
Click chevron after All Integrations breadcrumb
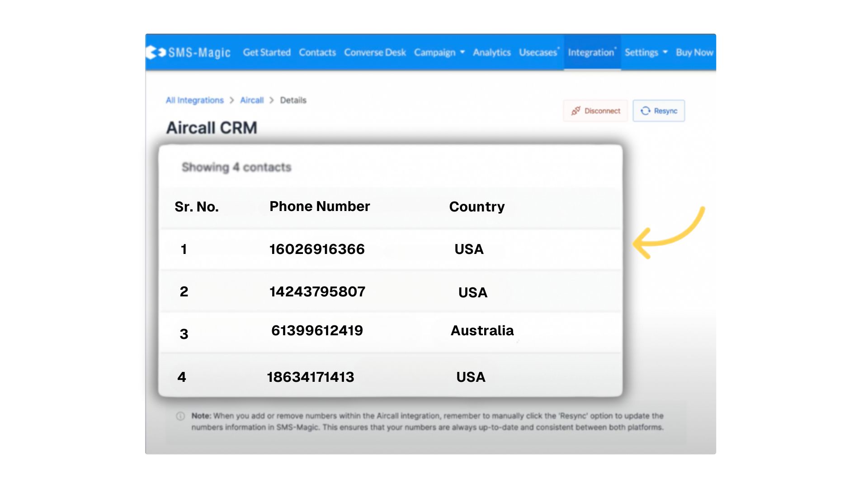pos(232,100)
